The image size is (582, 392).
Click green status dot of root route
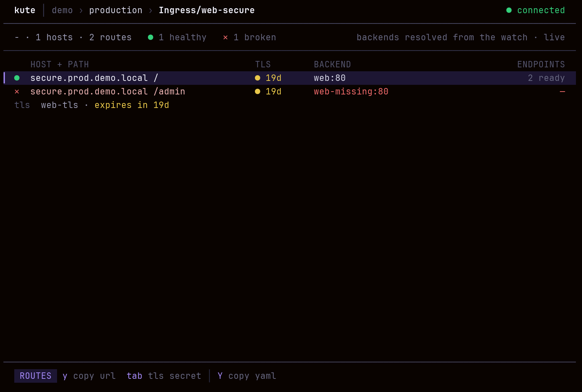pos(17,78)
